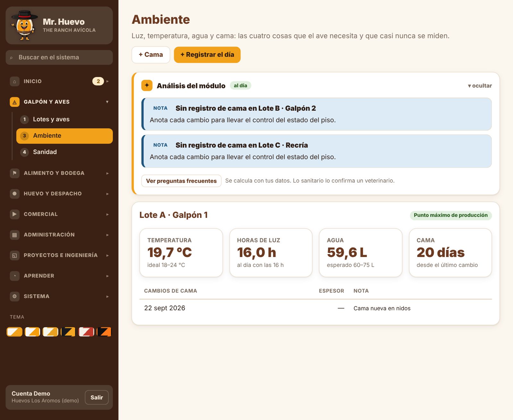Open Lotes y aves menu item
Viewport: 513px width, 420px height.
64,119
